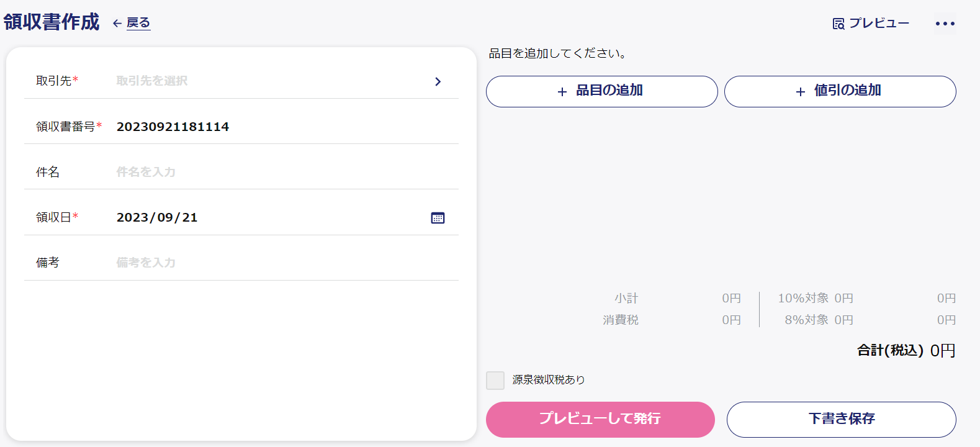This screenshot has width=980, height=447.
Task: Click the プレビュー button at the top
Action: click(871, 24)
